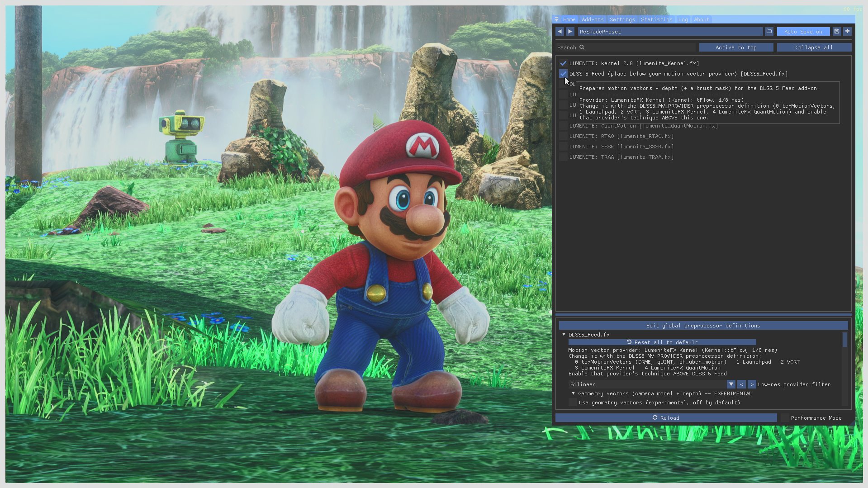Screen dimensions: 868x488
Task: Open the Settings tab
Action: (x=622, y=19)
